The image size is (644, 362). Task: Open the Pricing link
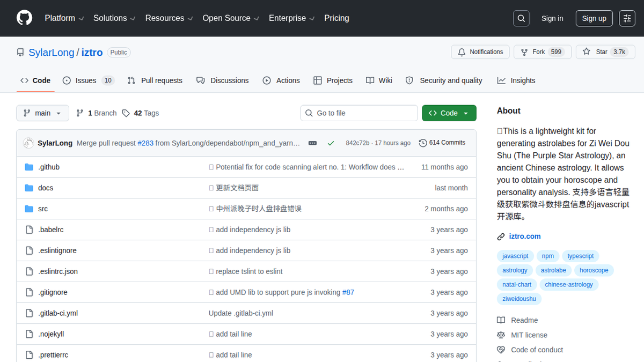(x=336, y=18)
